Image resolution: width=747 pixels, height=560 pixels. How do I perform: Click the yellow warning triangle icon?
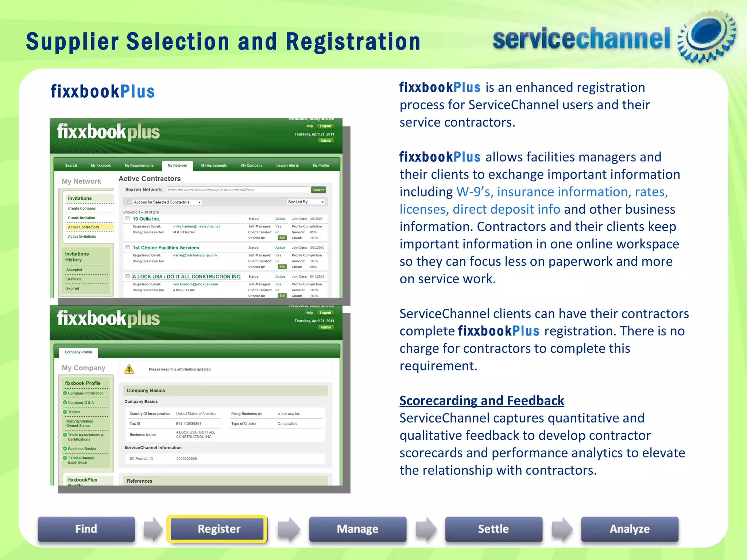pyautogui.click(x=129, y=369)
